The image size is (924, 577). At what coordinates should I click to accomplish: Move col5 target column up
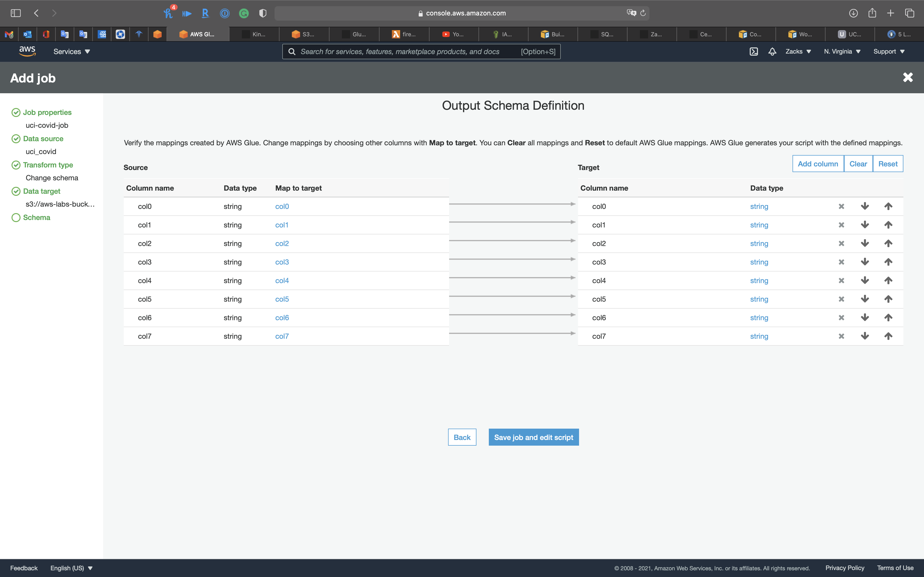point(888,299)
